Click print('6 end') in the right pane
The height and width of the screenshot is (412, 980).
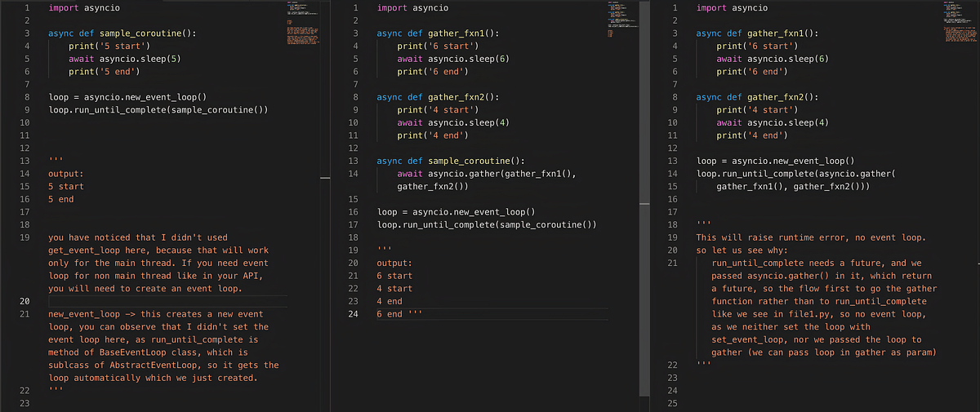tap(751, 72)
